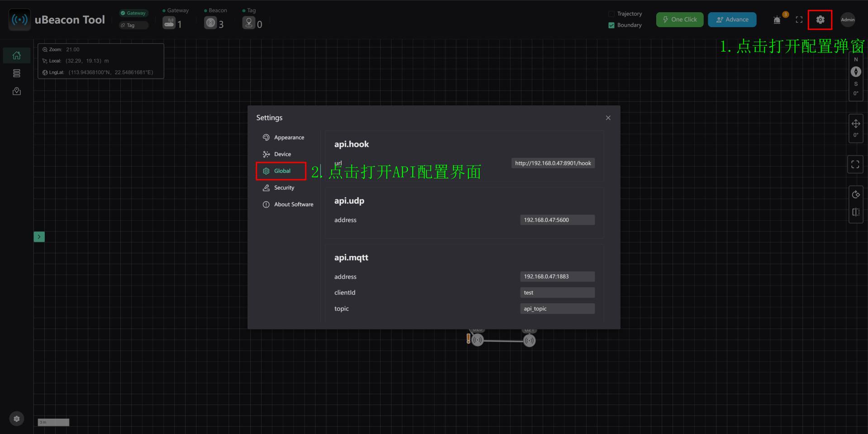The width and height of the screenshot is (868, 434).
Task: Click the Zoom 21.00 readout
Action: (61, 50)
